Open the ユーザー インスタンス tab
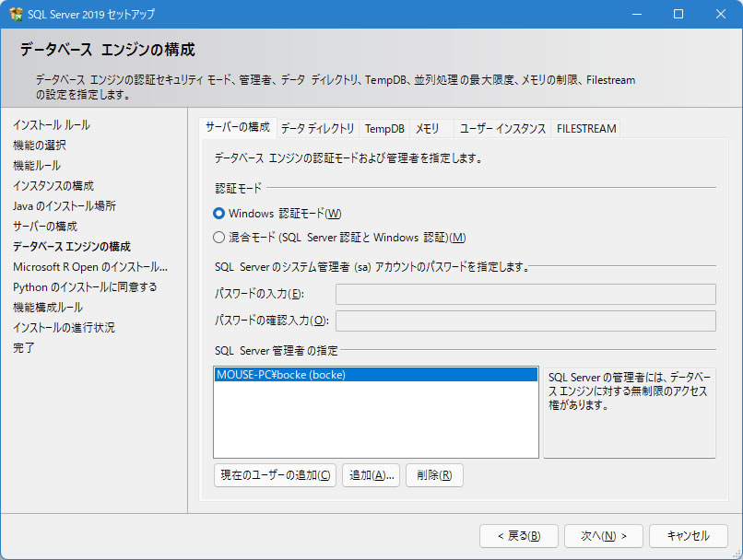743x560 pixels. (x=502, y=129)
